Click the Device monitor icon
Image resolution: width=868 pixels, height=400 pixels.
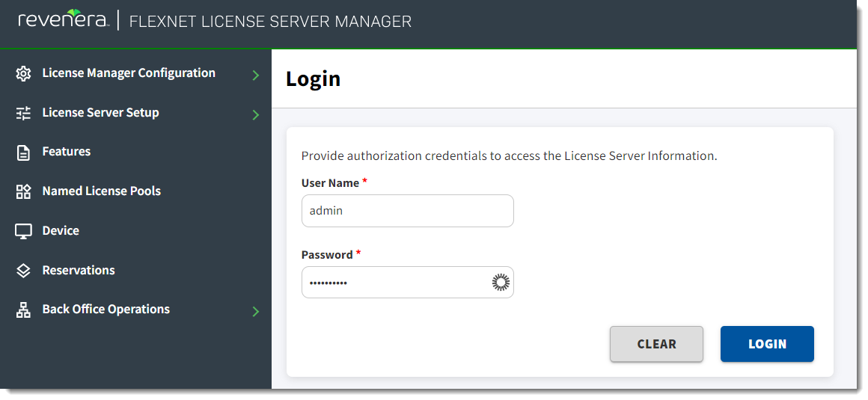23,231
